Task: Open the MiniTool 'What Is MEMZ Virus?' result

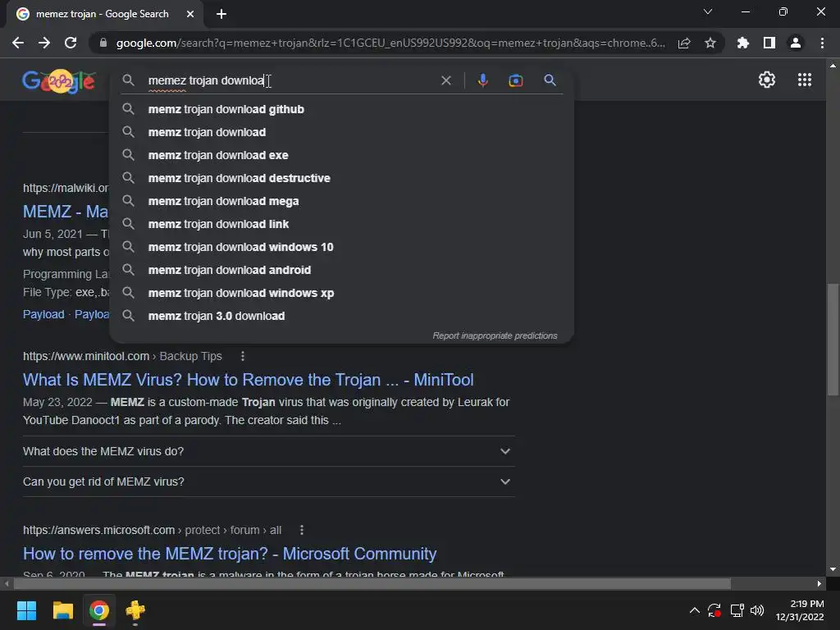Action: coord(248,380)
